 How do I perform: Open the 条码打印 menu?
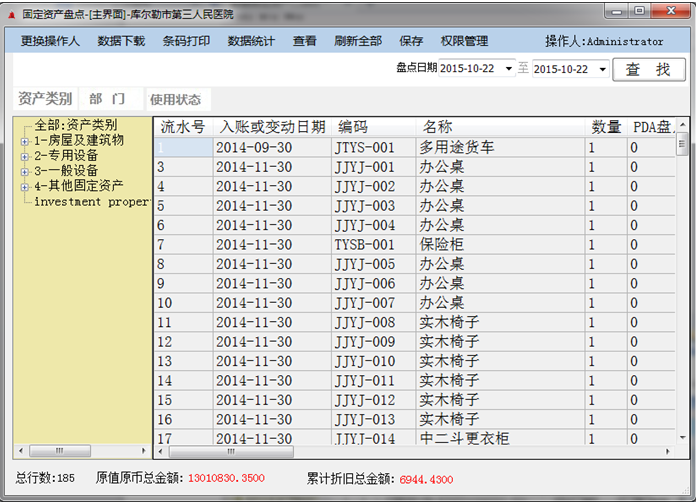click(186, 41)
